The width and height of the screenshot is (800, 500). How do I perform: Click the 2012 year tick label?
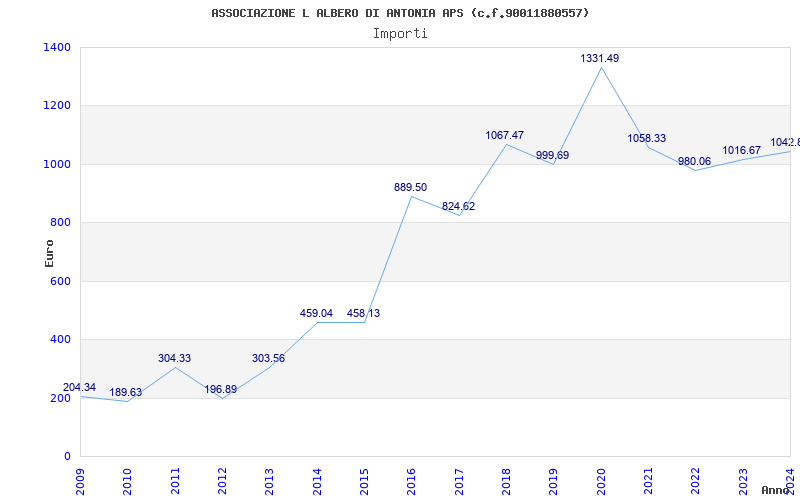point(222,481)
